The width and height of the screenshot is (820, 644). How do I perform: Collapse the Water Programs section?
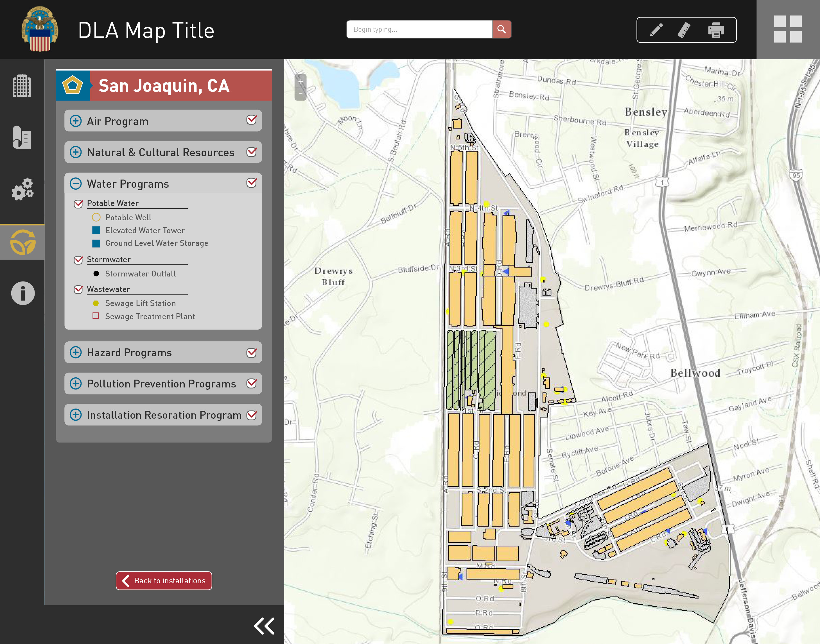[x=76, y=184]
